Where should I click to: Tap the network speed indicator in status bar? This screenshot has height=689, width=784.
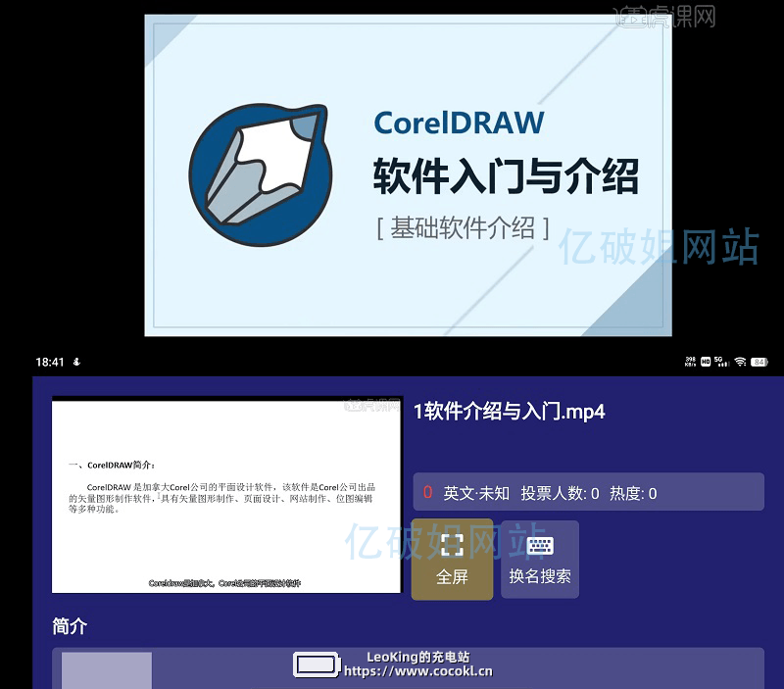tap(690, 362)
